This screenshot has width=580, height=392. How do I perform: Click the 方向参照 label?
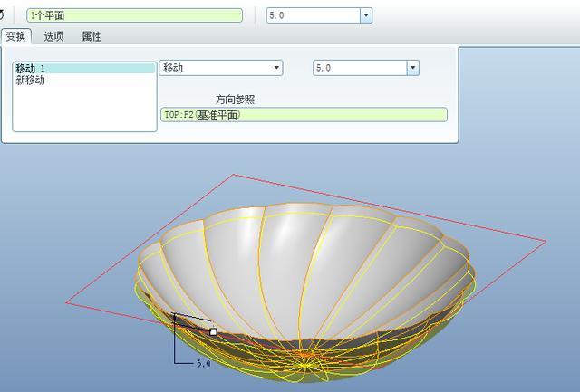pyautogui.click(x=235, y=100)
